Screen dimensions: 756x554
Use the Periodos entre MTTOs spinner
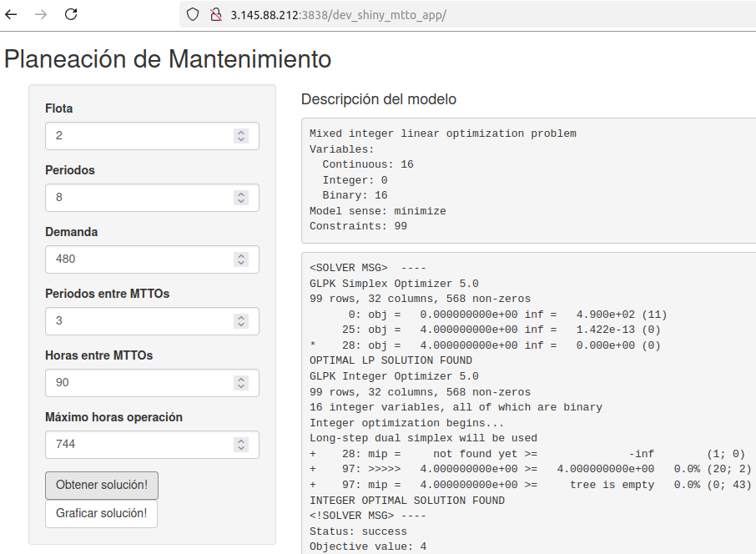241,321
